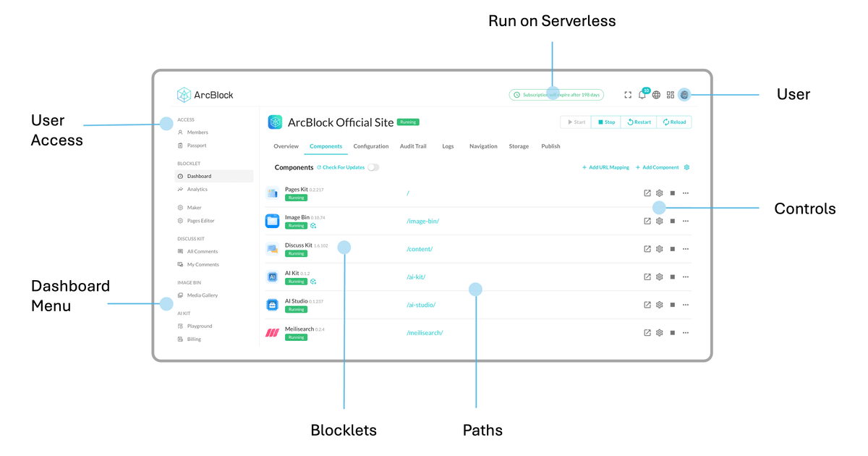
Task: Enter fullscreen mode via the header icon
Action: 628,95
